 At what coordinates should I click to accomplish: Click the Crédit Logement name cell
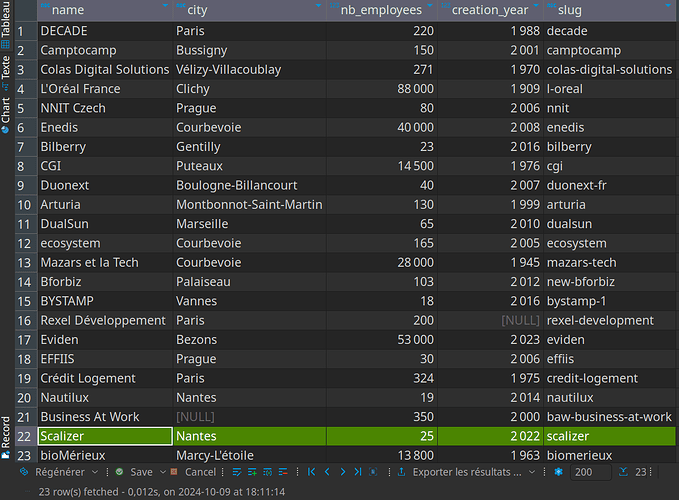105,378
